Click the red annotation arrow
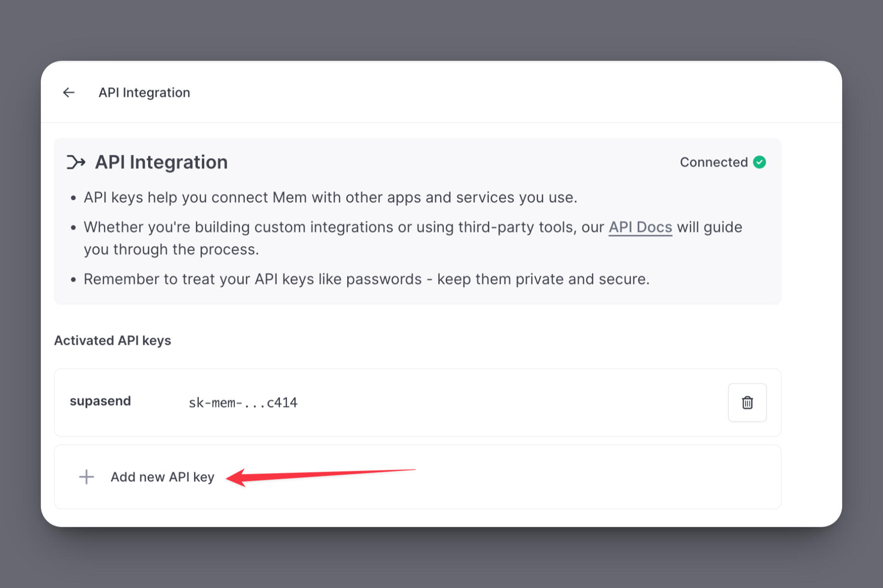 (x=322, y=475)
